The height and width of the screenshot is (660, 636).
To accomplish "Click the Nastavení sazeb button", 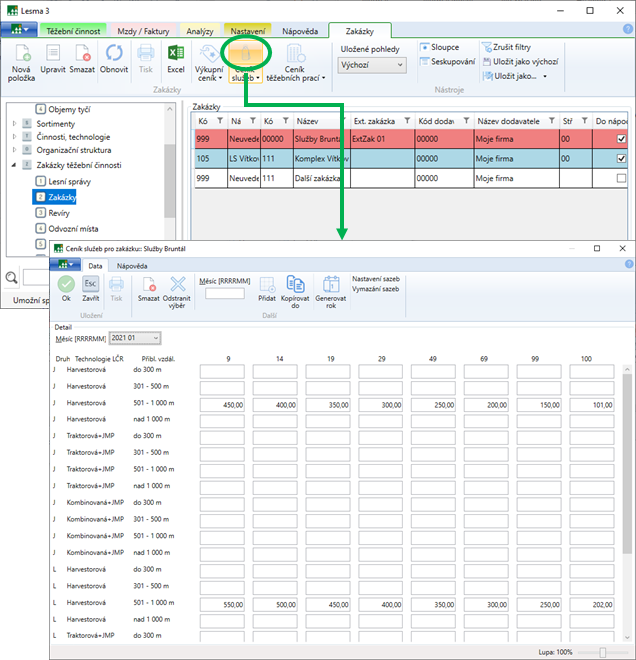I will 375,278.
